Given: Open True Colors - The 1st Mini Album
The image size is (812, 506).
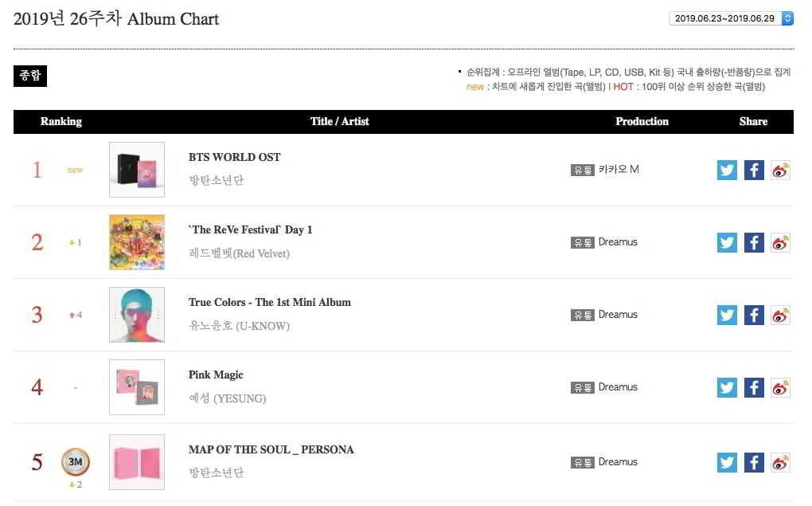Looking at the screenshot, I should (x=269, y=302).
